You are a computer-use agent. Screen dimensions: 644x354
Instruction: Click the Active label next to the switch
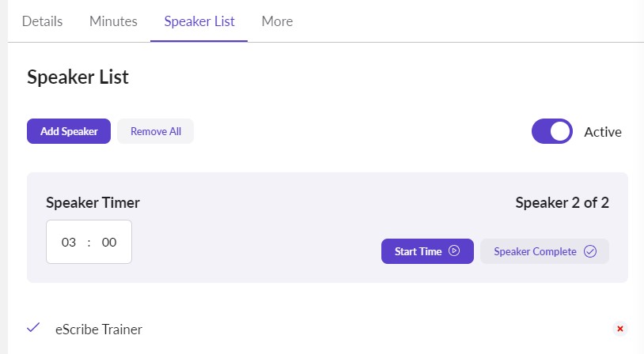pyautogui.click(x=602, y=132)
